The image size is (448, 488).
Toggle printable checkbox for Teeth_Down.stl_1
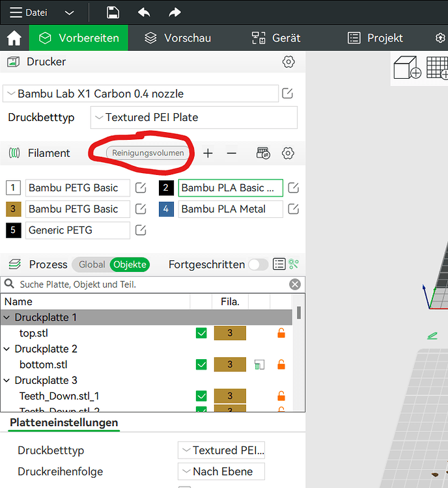tap(201, 396)
